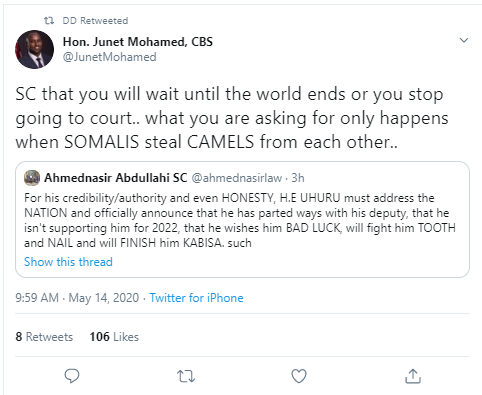Screen dimensions: 482x395
Task: Click Show this thread
Action: (68, 262)
